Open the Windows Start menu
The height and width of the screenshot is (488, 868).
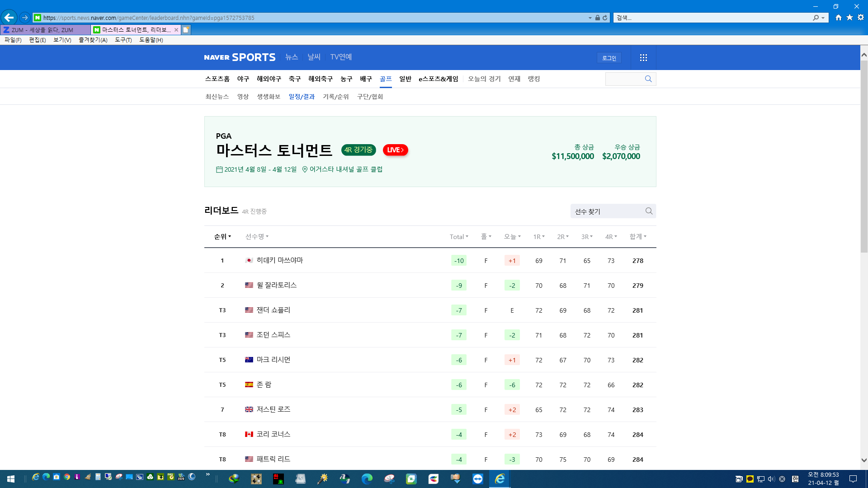pos(11,479)
